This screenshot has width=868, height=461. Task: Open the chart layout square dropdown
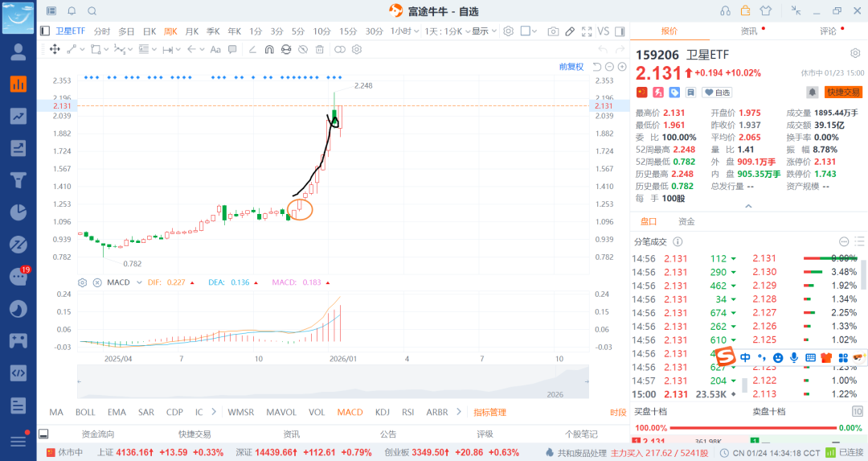click(x=529, y=31)
